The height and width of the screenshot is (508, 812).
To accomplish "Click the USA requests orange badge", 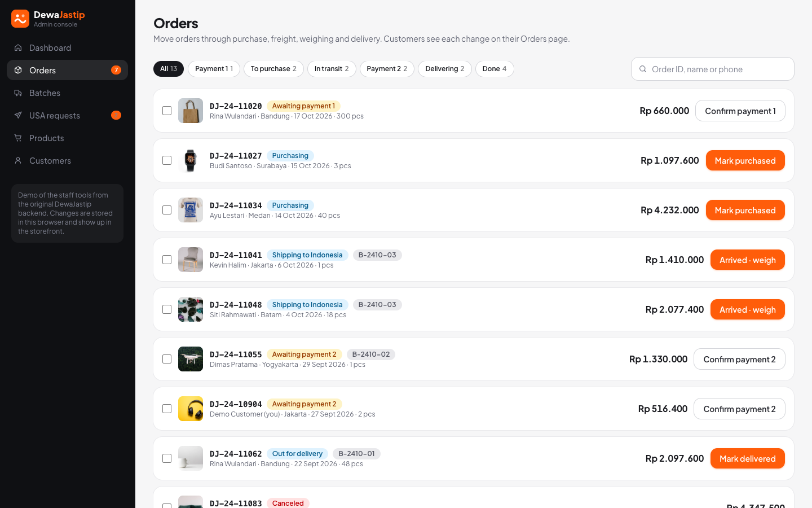I will pos(116,115).
